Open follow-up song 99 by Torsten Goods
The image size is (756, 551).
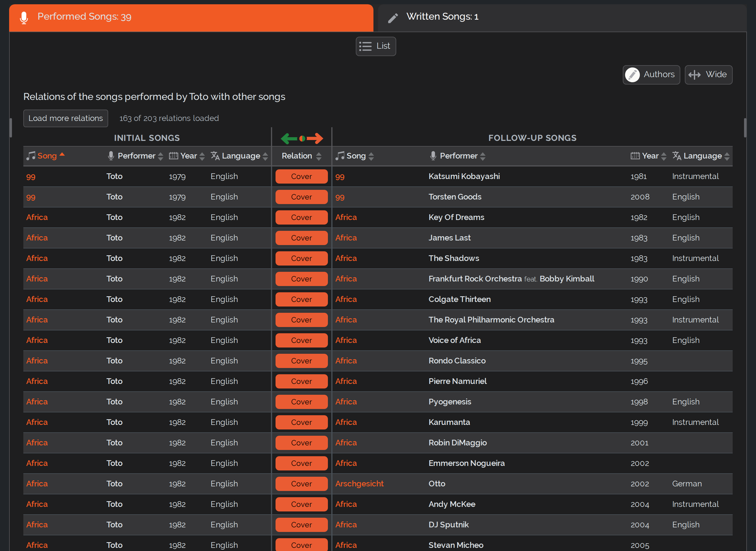tap(340, 197)
